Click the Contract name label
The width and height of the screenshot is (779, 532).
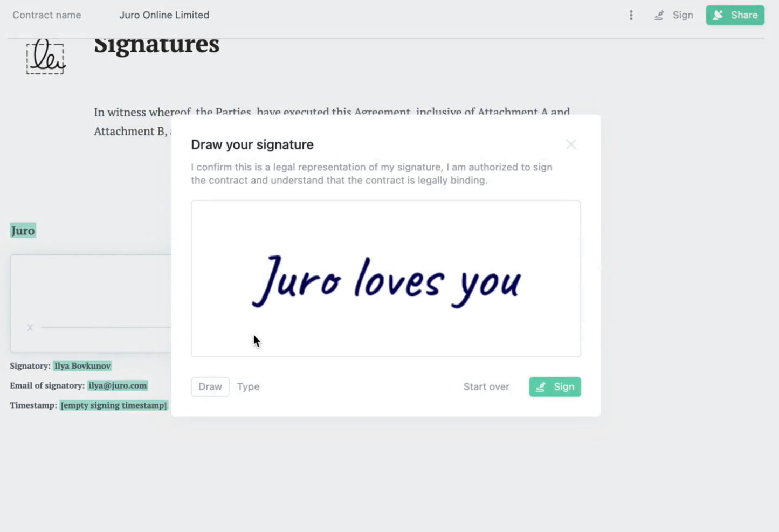[x=47, y=15]
